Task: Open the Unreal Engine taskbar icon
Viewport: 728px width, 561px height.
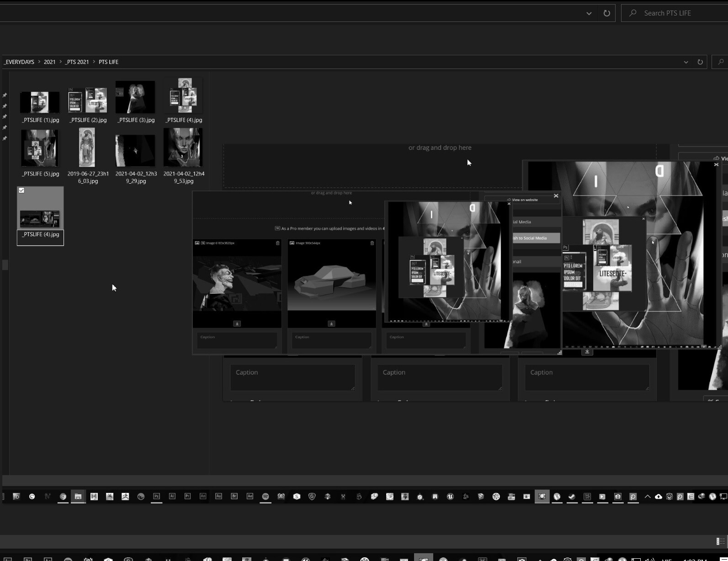Action: pyautogui.click(x=450, y=496)
